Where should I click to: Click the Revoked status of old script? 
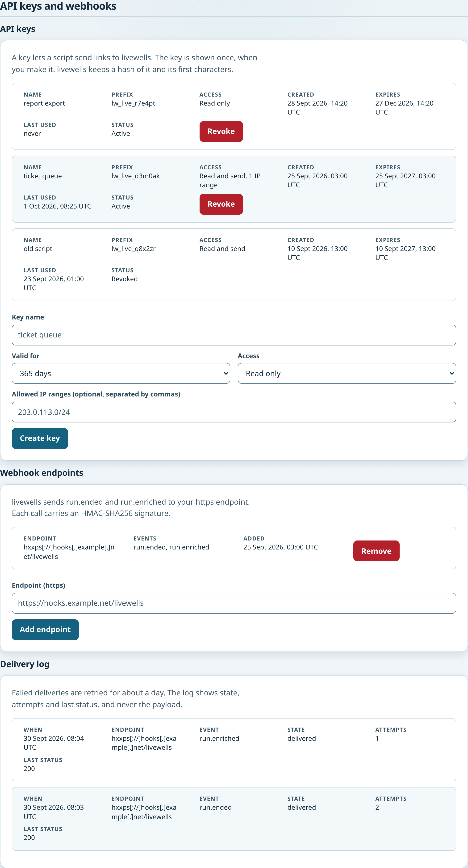click(125, 279)
